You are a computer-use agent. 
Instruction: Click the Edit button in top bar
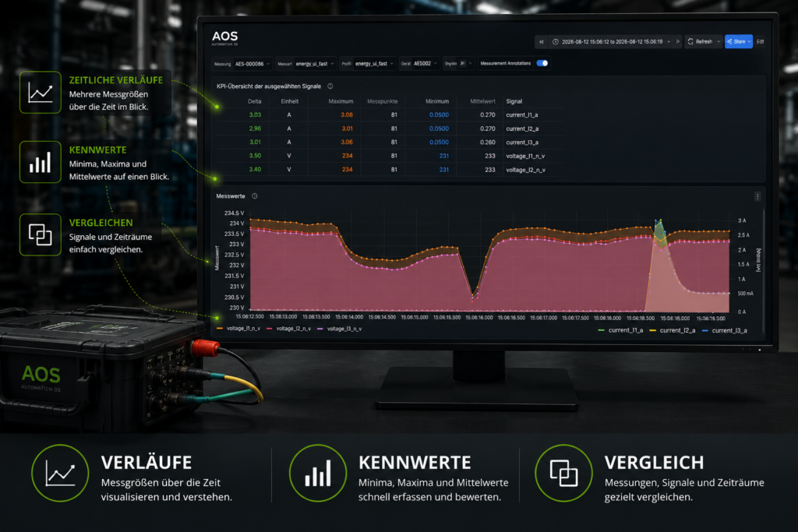pos(761,42)
